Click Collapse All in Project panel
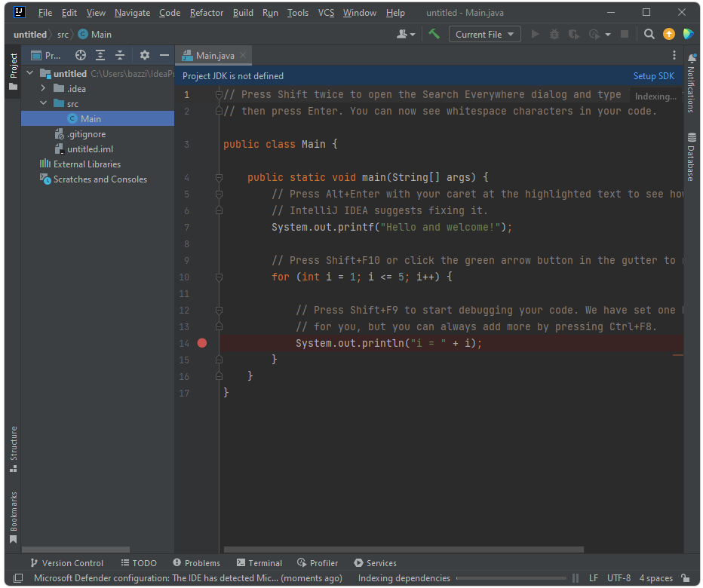This screenshot has width=703, height=588. 119,55
